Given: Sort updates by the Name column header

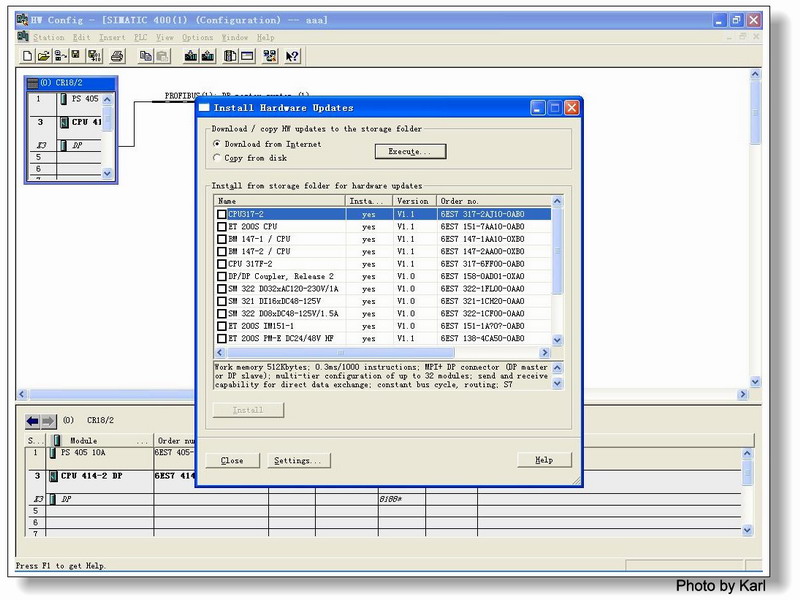Looking at the screenshot, I should 280,201.
